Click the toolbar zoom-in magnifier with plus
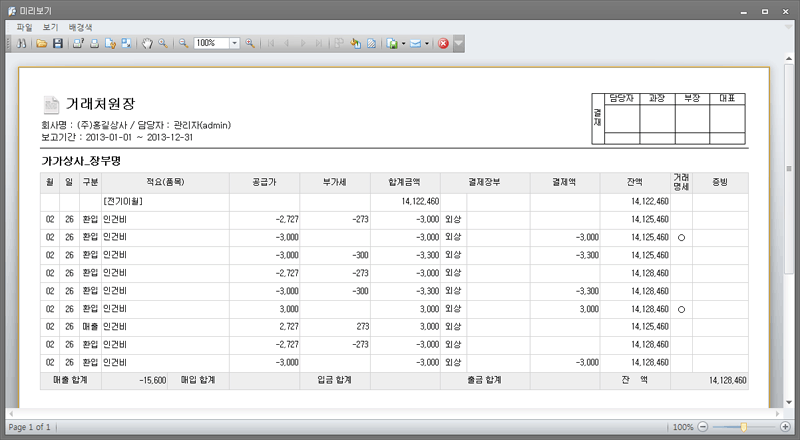Image resolution: width=800 pixels, height=440 pixels. click(x=250, y=44)
